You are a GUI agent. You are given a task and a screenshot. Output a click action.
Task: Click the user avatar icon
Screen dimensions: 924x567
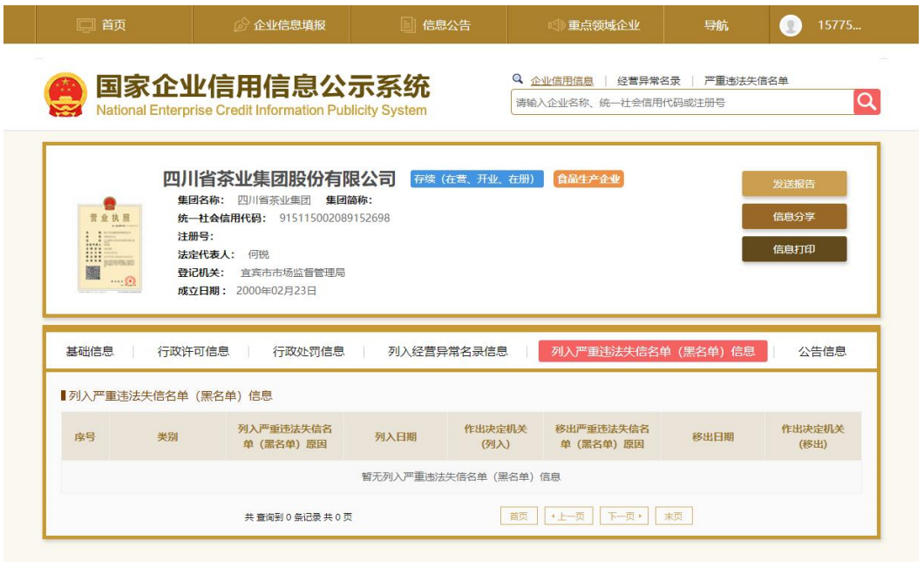click(790, 25)
